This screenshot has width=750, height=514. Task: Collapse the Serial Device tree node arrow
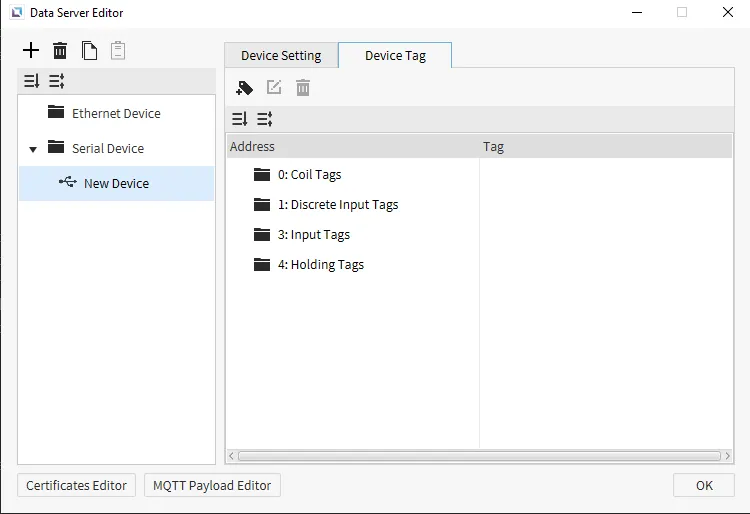click(33, 149)
